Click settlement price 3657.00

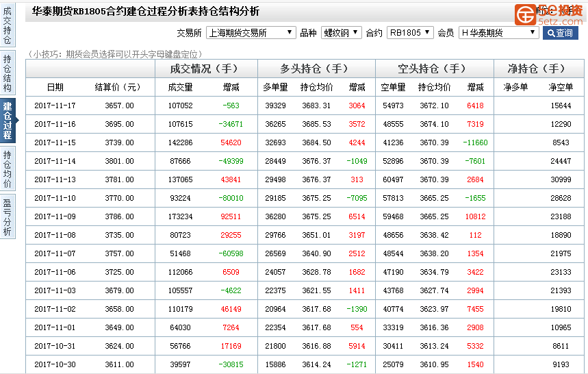click(x=119, y=105)
